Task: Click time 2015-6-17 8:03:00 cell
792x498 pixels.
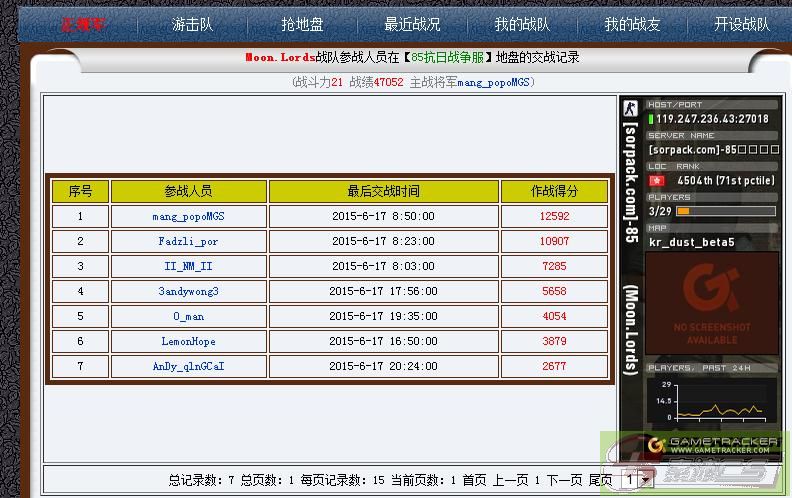Action: (x=383, y=266)
